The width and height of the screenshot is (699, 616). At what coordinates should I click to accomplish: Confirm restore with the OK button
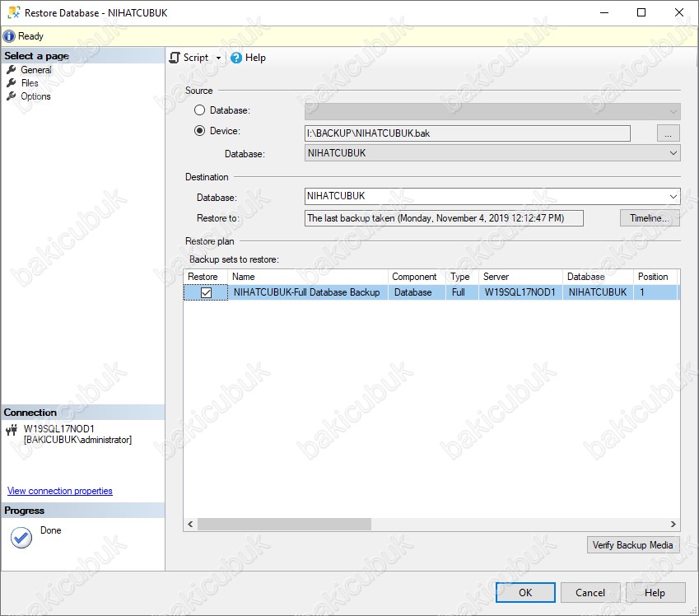525,593
